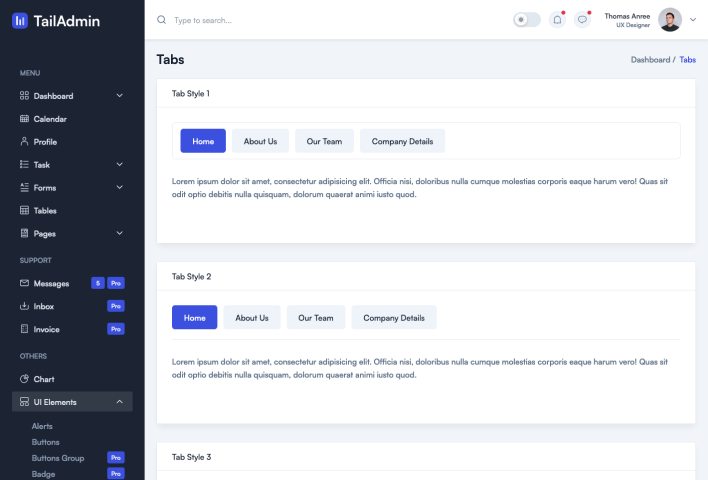Toggle the dark mode switch
Screen dimensions: 708x480
[x=526, y=20]
